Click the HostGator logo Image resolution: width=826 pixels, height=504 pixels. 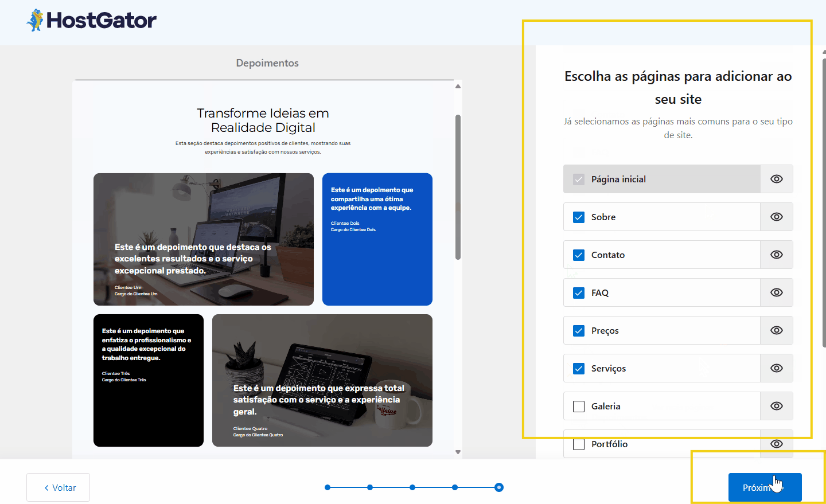click(x=92, y=20)
